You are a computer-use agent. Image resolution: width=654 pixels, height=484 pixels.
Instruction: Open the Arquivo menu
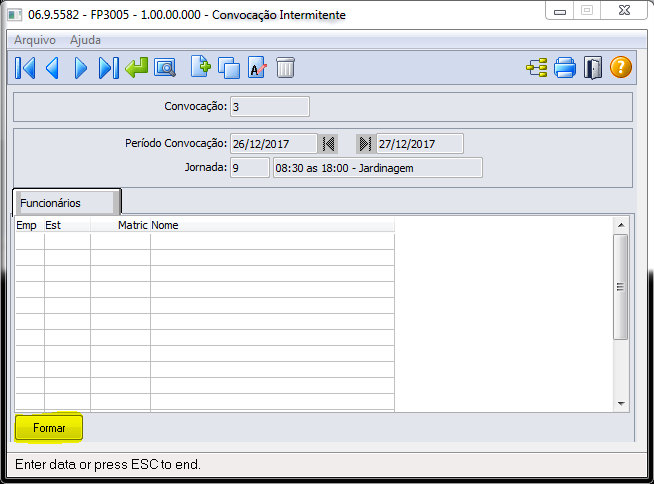(35, 40)
